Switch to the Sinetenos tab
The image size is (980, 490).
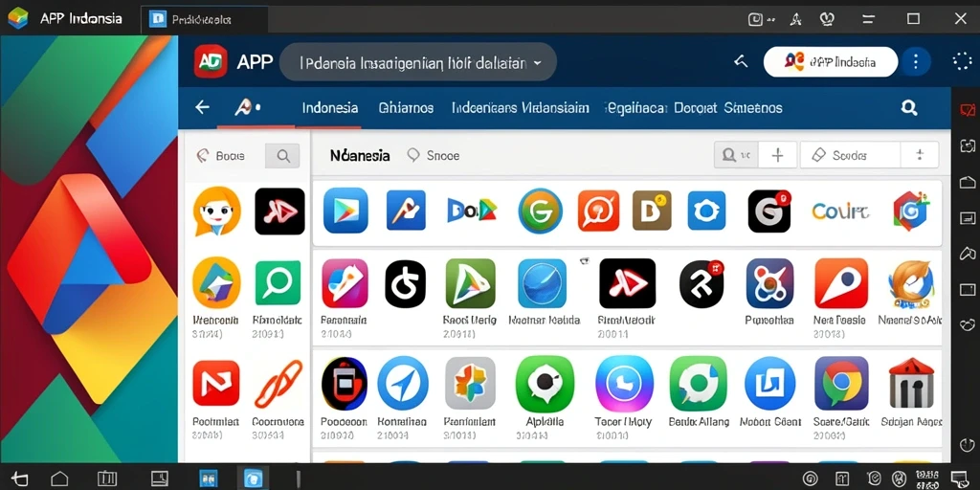[x=753, y=107]
